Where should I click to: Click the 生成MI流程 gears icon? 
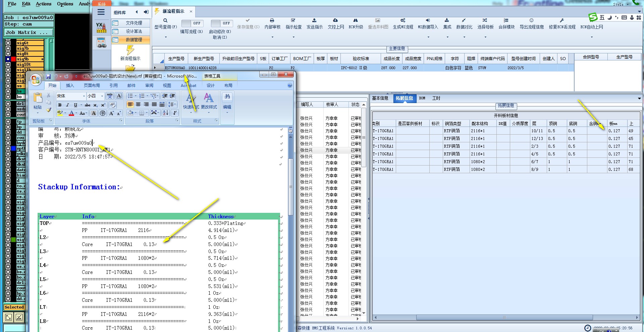pos(403,20)
